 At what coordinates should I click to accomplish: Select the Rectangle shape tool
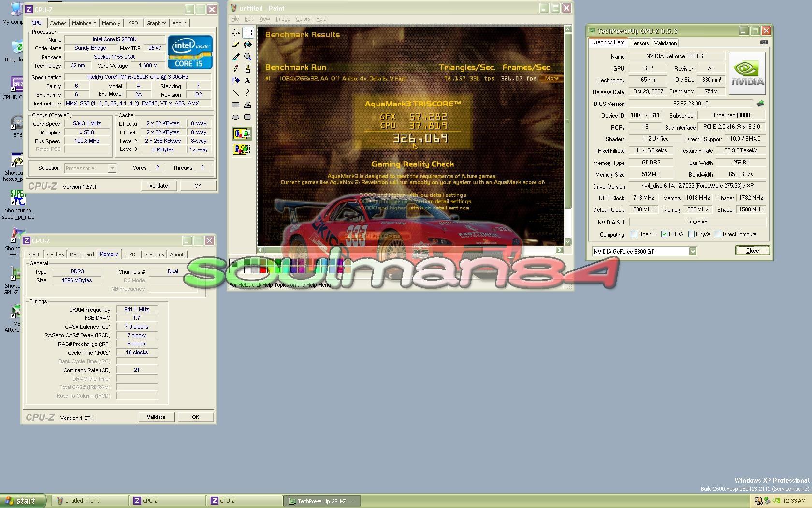pyautogui.click(x=236, y=105)
